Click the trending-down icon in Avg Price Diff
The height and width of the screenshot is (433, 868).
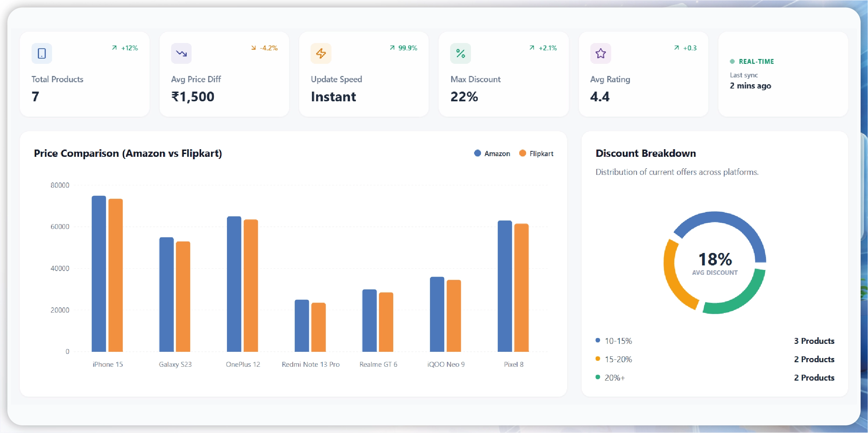click(x=181, y=53)
